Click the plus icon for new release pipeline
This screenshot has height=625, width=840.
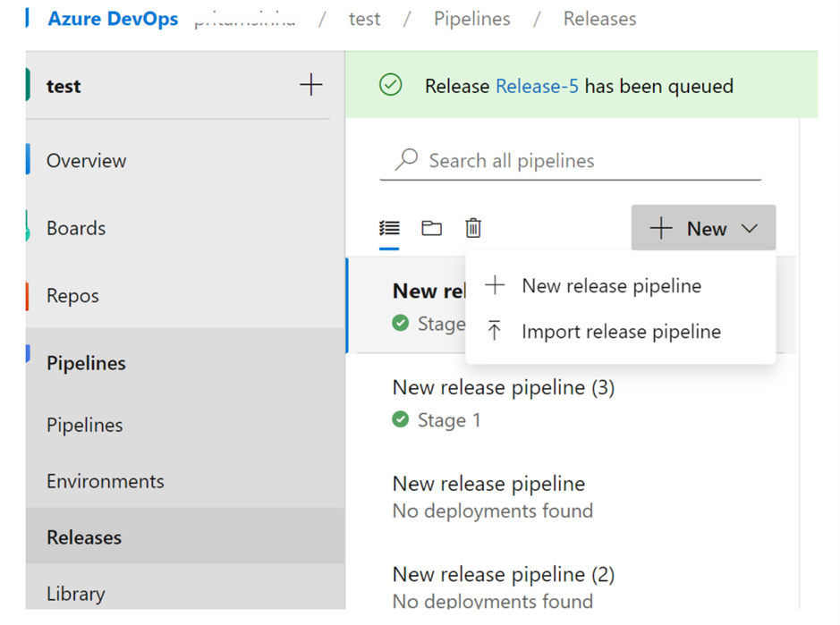coord(495,286)
